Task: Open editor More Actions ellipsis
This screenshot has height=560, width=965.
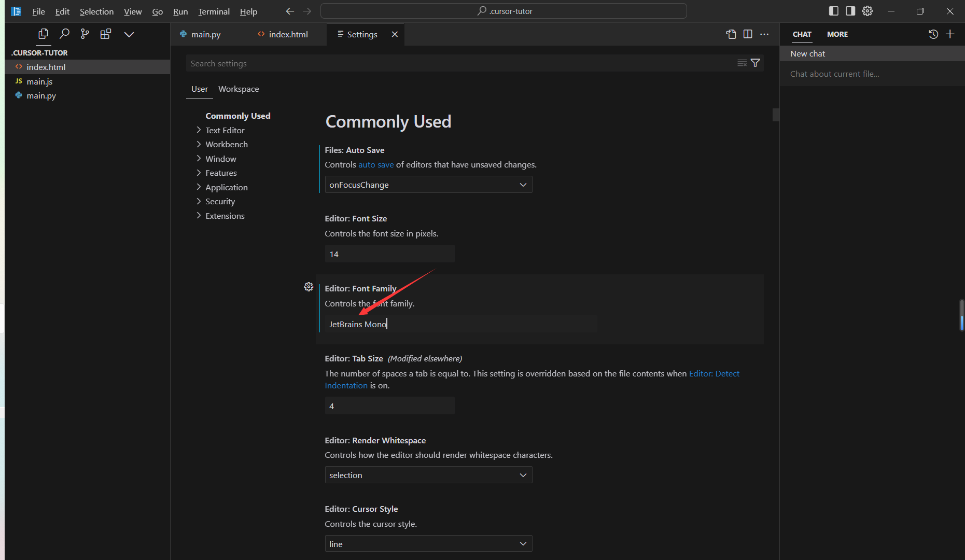Action: click(x=764, y=34)
